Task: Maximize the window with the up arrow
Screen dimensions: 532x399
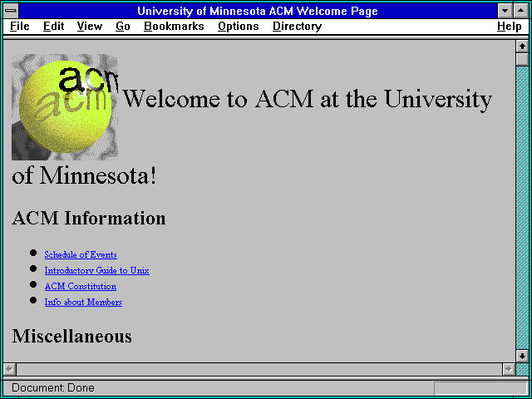Action: point(521,11)
